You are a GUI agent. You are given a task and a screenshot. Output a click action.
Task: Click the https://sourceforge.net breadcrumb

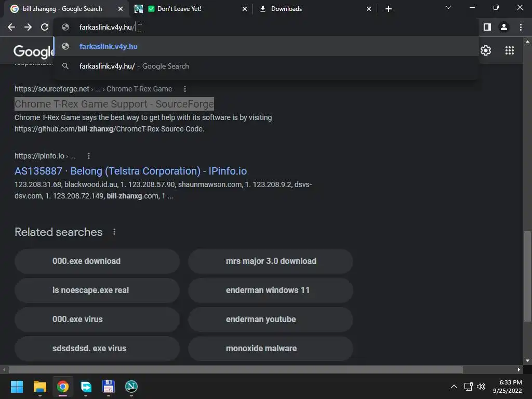(51, 89)
